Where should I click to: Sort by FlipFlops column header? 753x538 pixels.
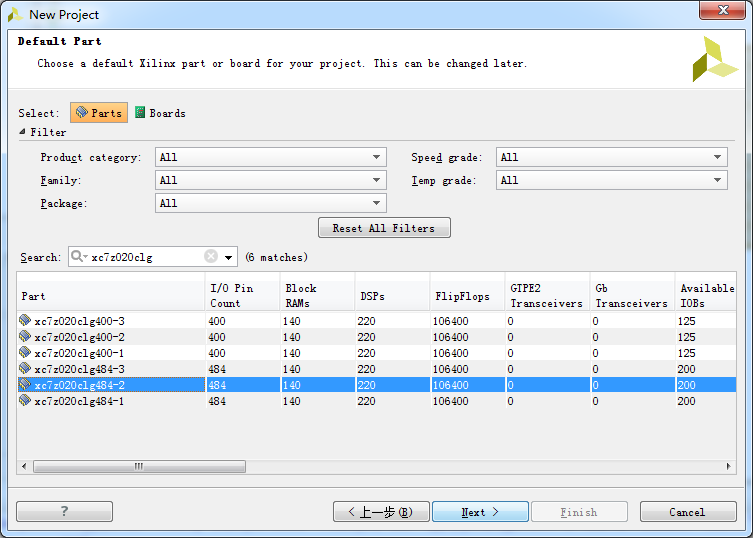coord(467,296)
